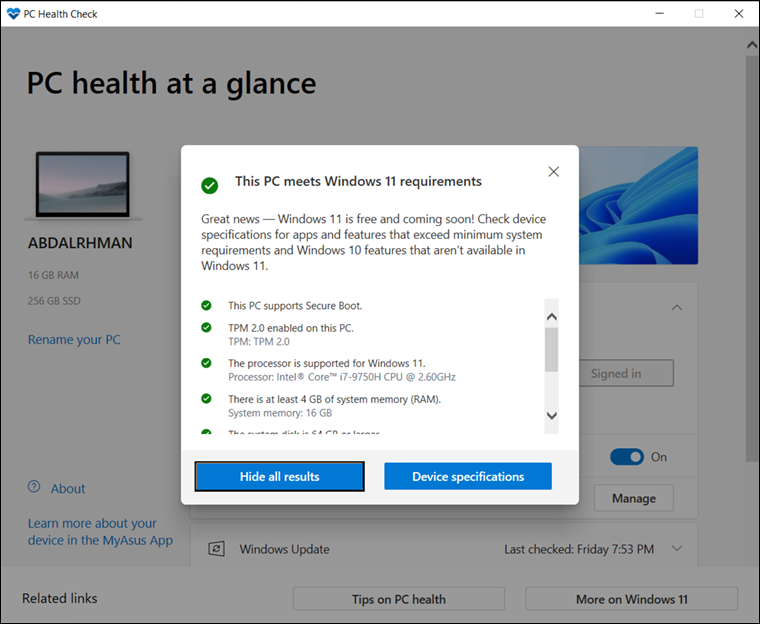Screen dimensions: 760x624
Task: Minimize the PC Health Check window
Action: [660, 14]
